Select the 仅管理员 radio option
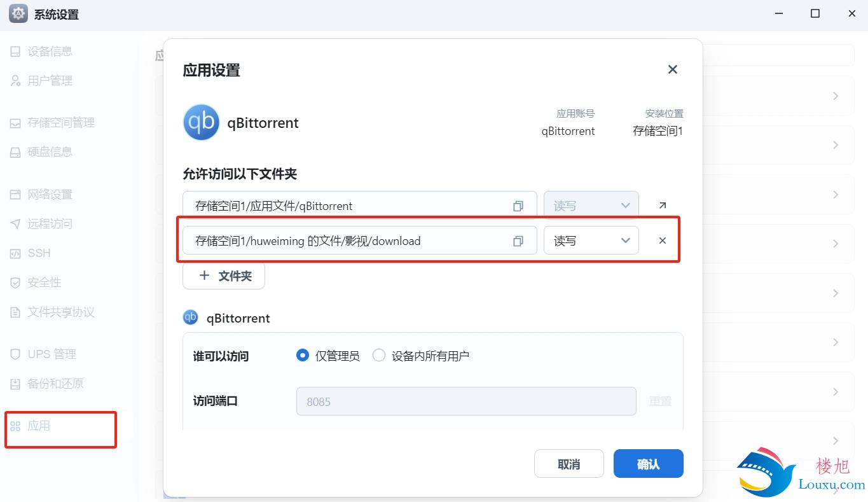Screen dimensions: 868x502 click(x=303, y=356)
